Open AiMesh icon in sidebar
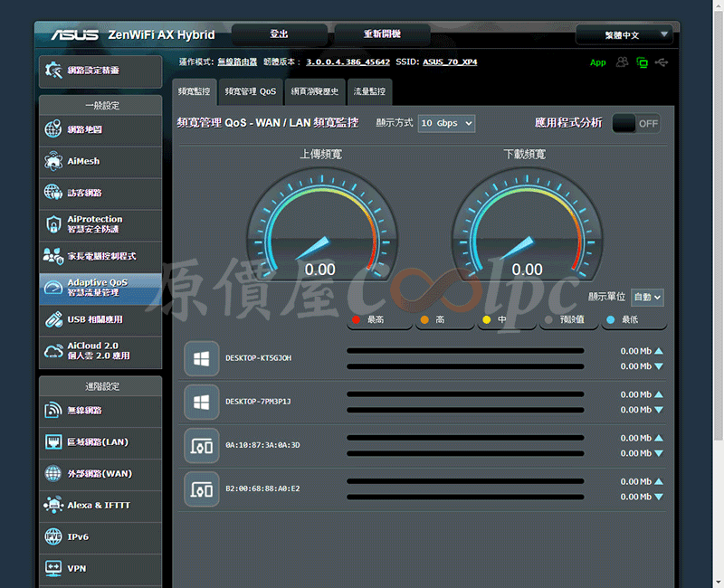This screenshot has height=588, width=724. (x=53, y=161)
